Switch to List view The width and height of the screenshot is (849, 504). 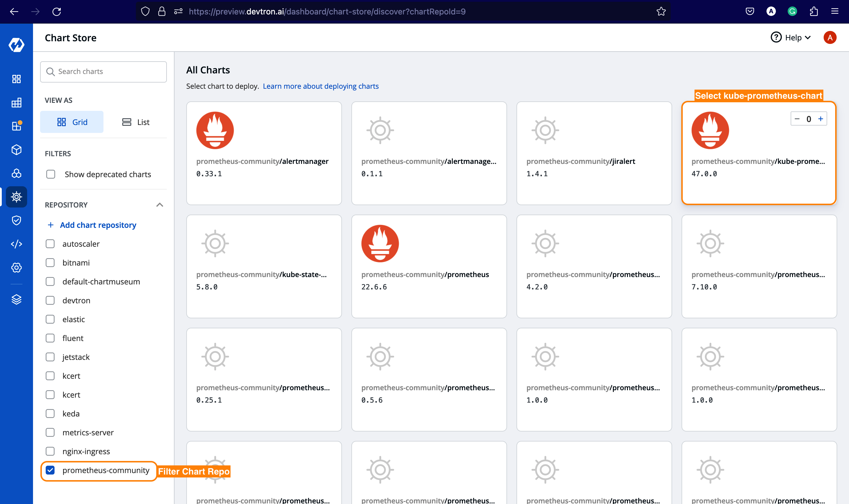(x=135, y=122)
